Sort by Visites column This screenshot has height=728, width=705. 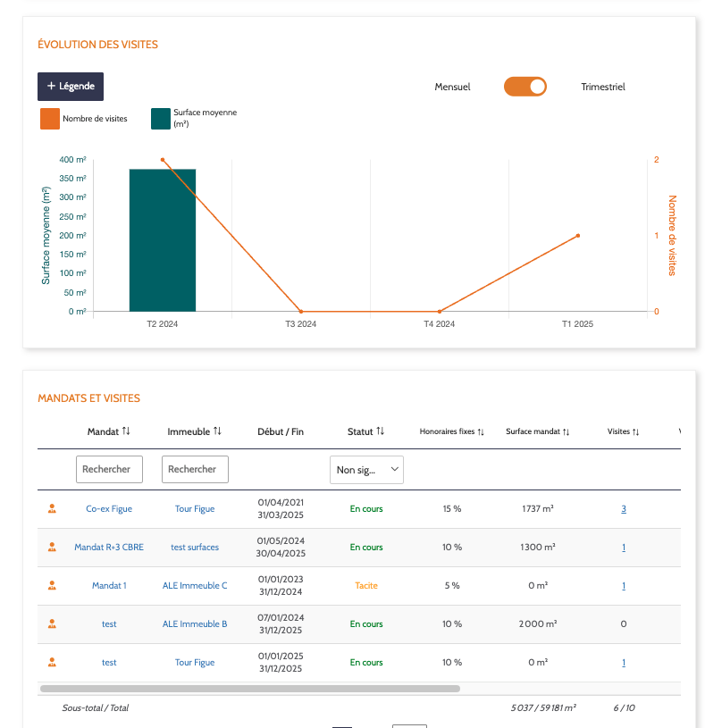coord(636,432)
